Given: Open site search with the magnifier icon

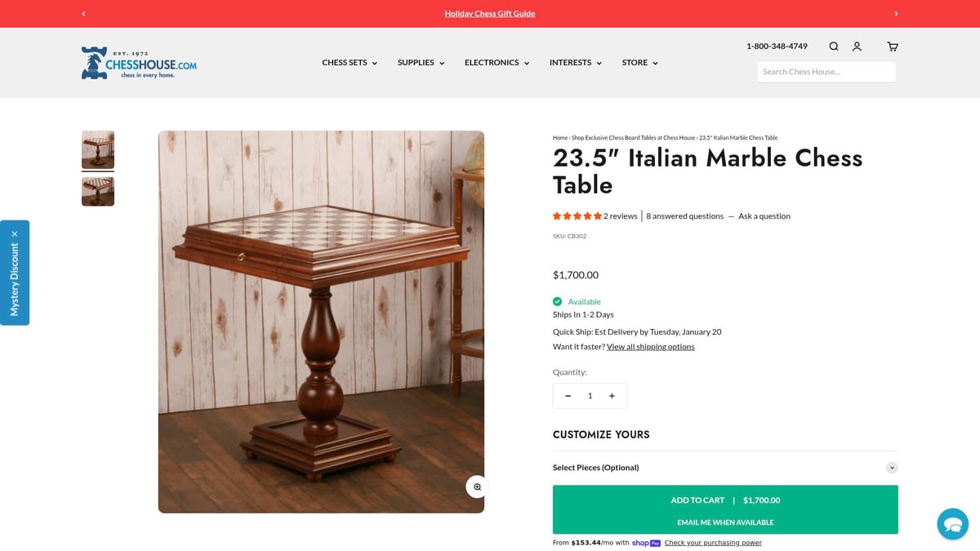Looking at the screenshot, I should pyautogui.click(x=833, y=47).
